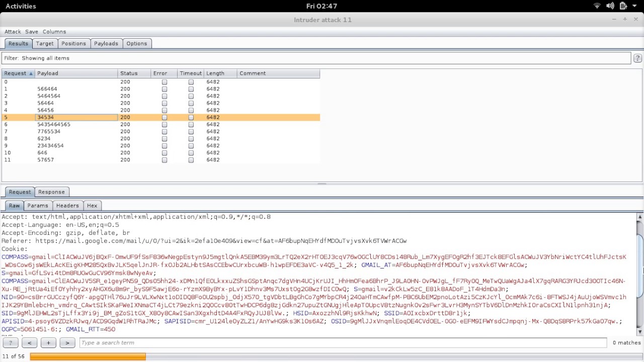
Task: Open the Attack menu
Action: tap(13, 32)
